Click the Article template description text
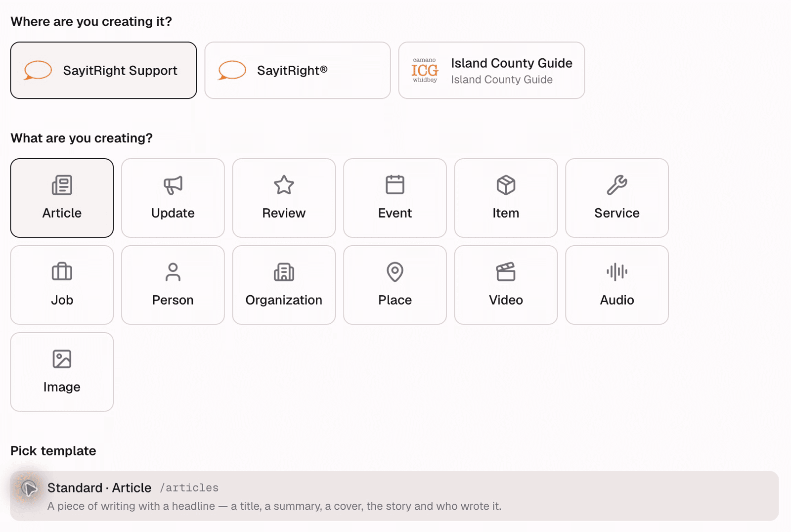The image size is (791, 532). point(274,506)
